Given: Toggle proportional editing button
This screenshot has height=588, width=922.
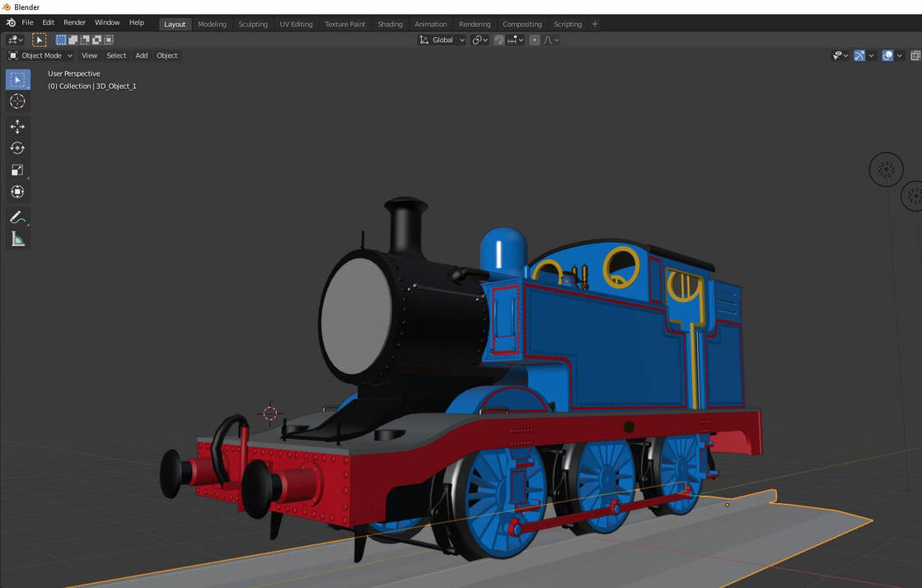Looking at the screenshot, I should [535, 40].
